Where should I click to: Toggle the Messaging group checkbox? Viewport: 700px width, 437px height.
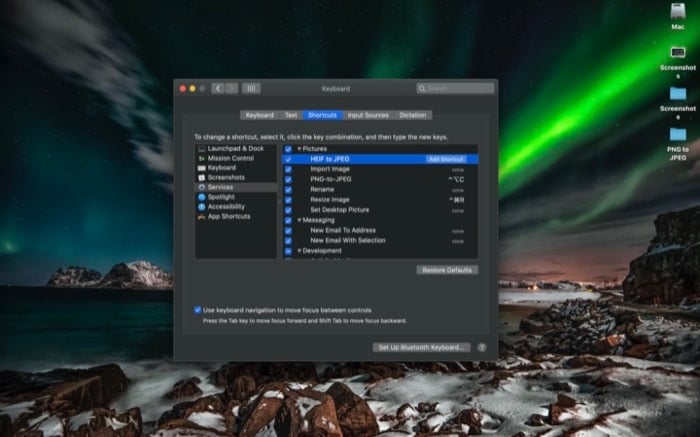click(288, 221)
